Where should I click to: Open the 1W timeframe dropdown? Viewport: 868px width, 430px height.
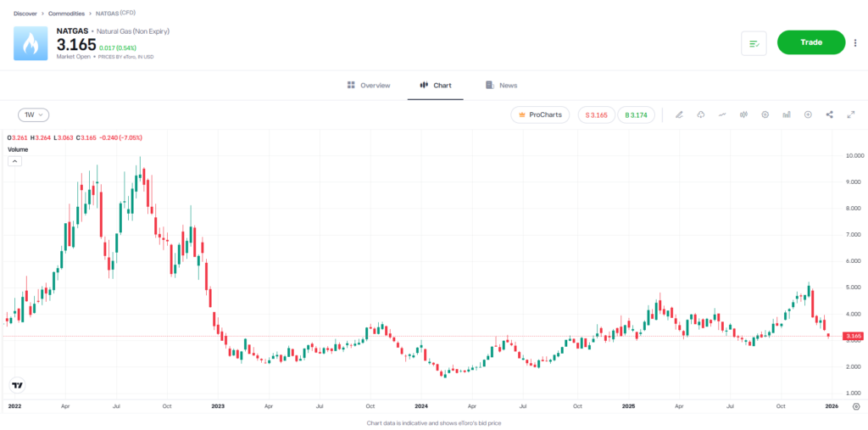[x=34, y=114]
